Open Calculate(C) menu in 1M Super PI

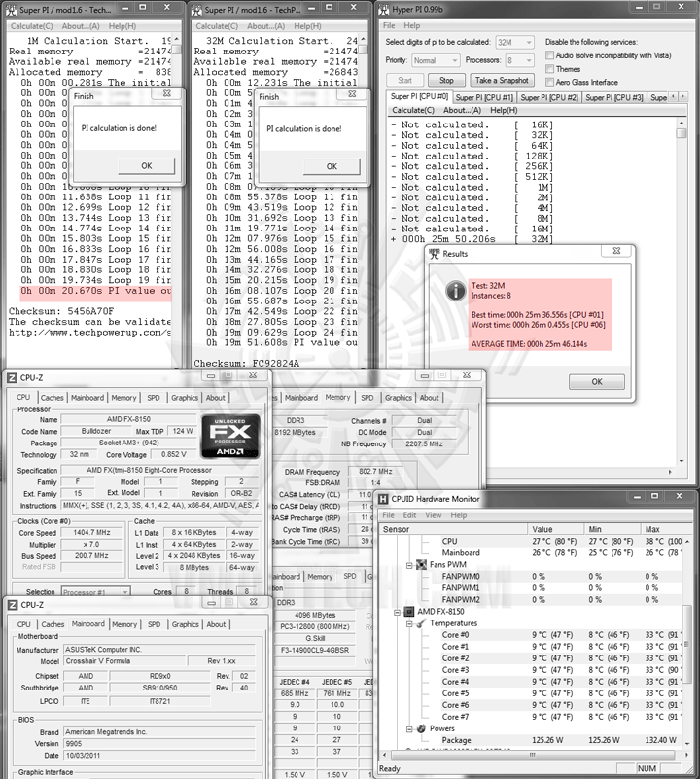32,26
